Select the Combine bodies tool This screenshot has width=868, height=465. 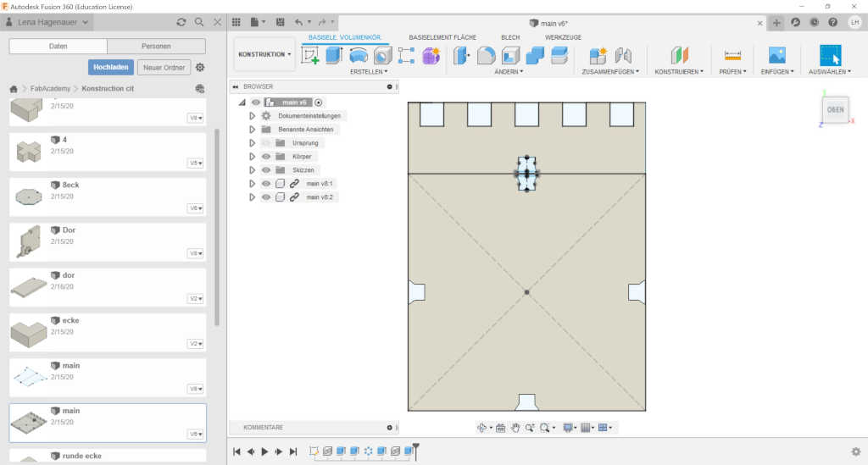coord(535,55)
